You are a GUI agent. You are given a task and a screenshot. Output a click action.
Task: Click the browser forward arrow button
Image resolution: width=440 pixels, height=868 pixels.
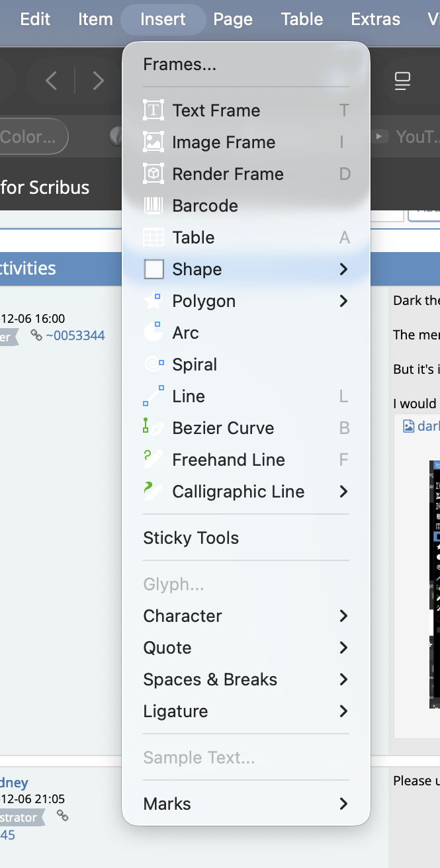pyautogui.click(x=99, y=81)
